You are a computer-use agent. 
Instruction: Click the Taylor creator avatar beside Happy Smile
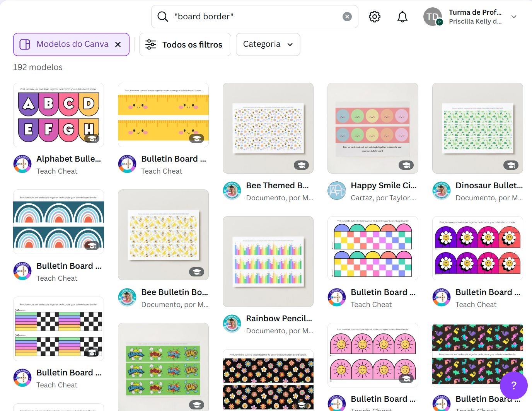(337, 191)
